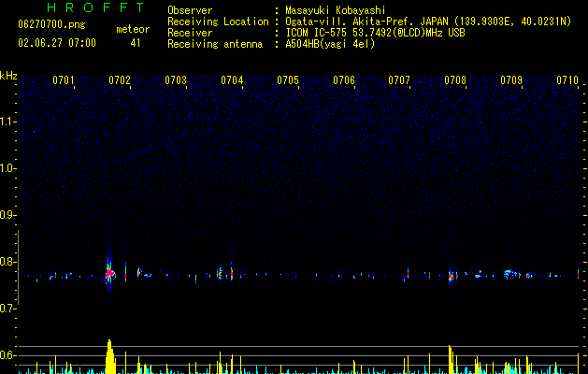Click the 0706 time marker

click(344, 80)
